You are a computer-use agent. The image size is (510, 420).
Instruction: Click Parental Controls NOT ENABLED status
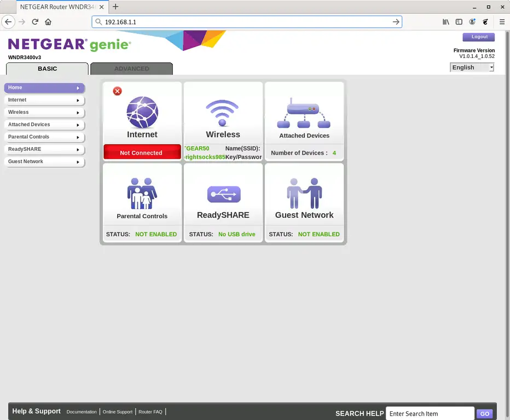[x=156, y=234]
